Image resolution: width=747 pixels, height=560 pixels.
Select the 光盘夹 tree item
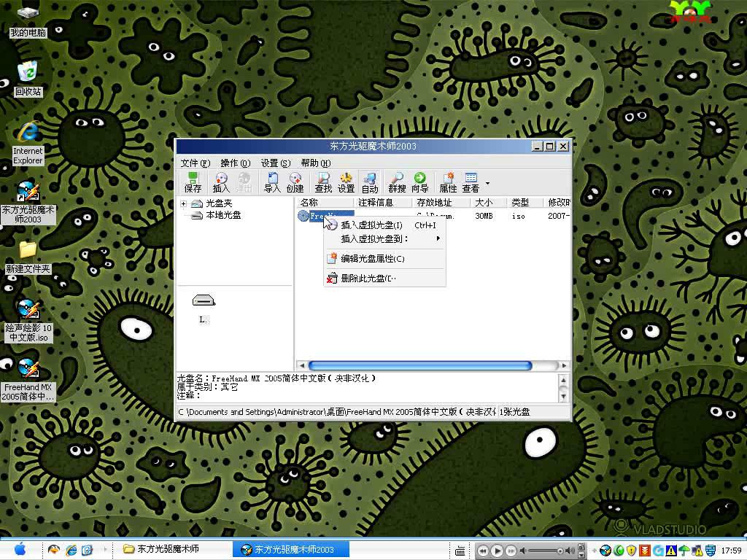pyautogui.click(x=219, y=203)
